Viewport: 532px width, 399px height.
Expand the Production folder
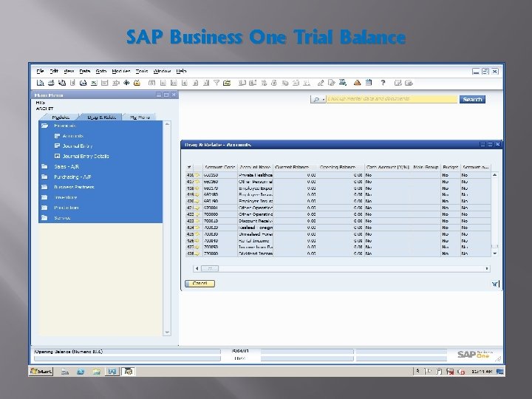45,208
